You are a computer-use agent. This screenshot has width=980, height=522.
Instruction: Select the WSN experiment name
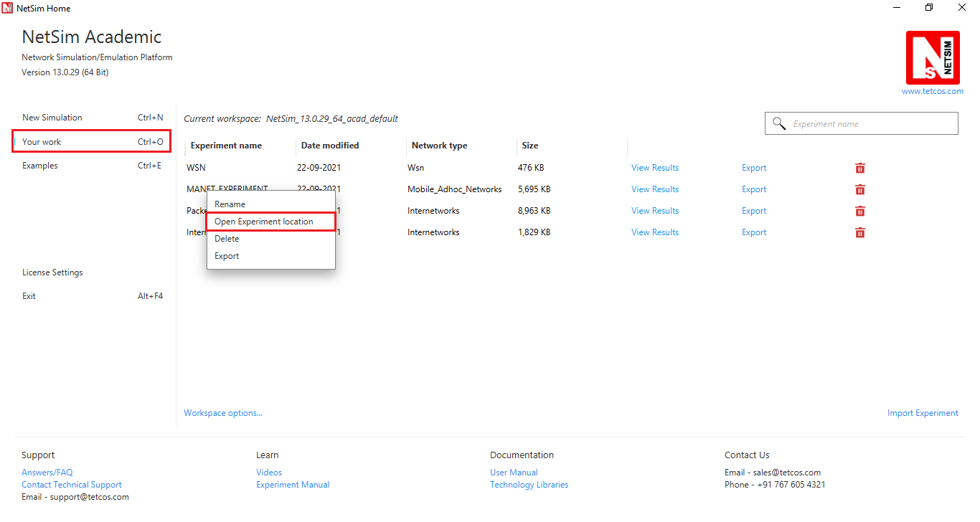[x=196, y=168]
